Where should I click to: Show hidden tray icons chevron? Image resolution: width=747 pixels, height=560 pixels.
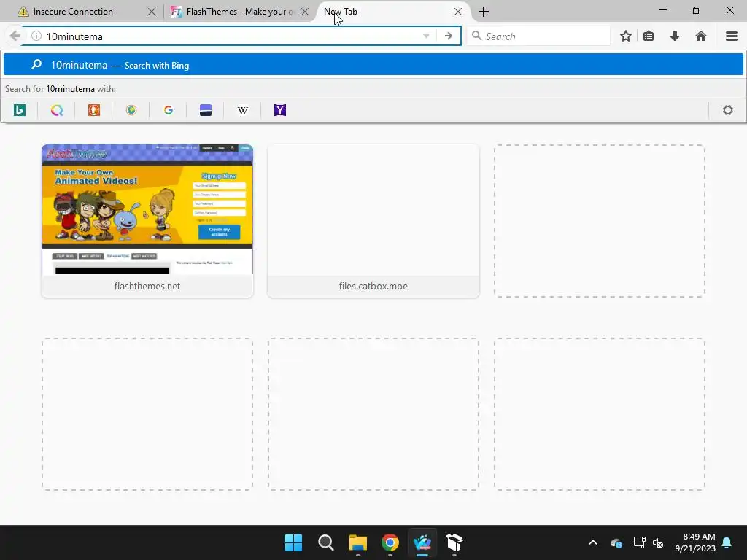point(592,542)
